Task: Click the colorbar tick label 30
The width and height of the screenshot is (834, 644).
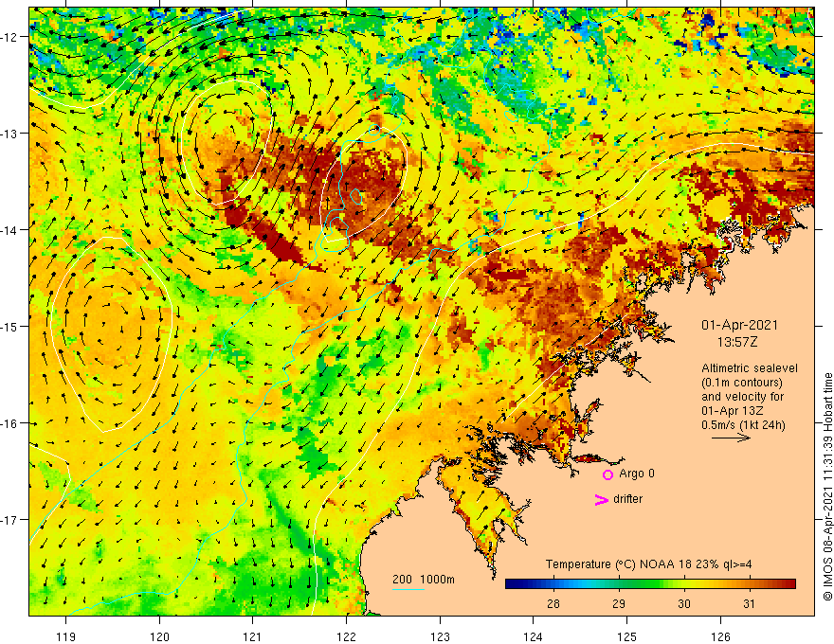Action: 684,603
